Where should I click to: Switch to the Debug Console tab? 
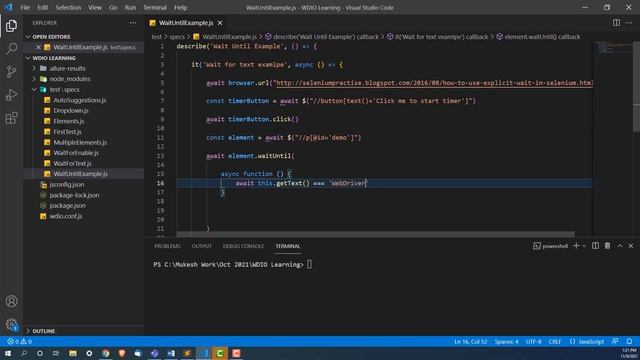(243, 246)
